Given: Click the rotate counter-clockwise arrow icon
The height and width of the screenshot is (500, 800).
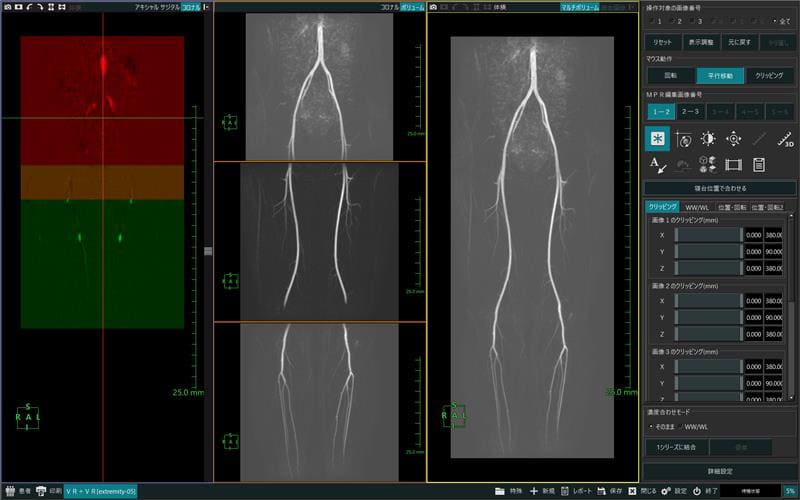Looking at the screenshot, I should (x=29, y=7).
